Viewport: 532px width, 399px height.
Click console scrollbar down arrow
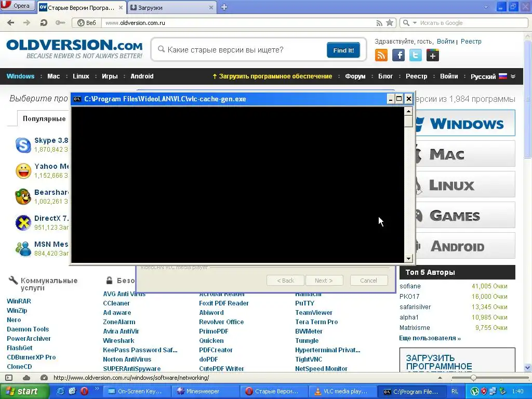[x=408, y=259]
